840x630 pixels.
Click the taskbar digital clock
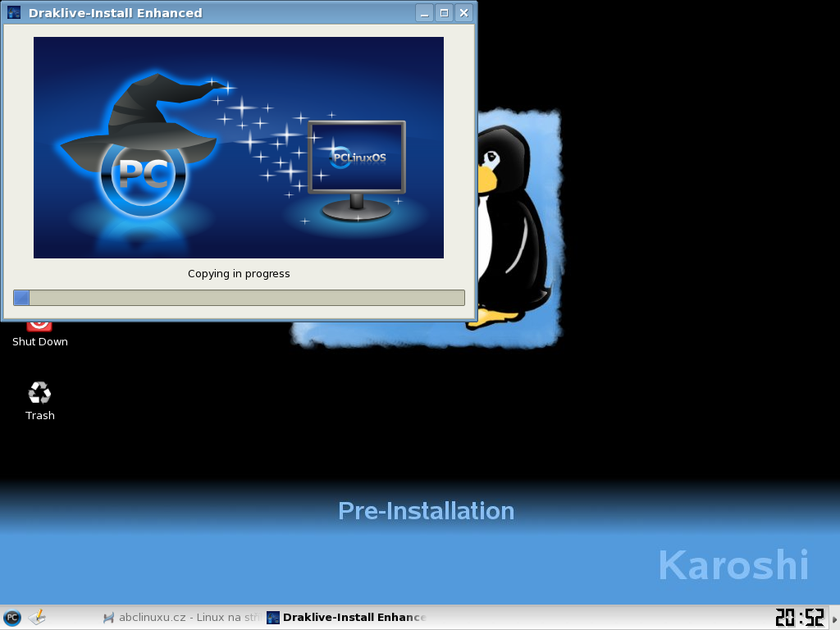click(x=800, y=618)
